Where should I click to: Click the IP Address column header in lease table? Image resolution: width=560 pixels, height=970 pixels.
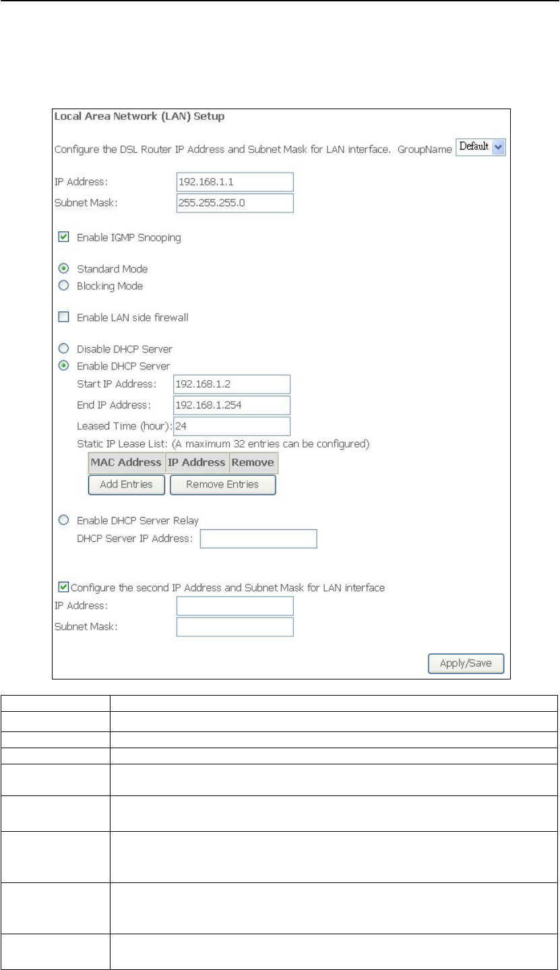coord(197,462)
